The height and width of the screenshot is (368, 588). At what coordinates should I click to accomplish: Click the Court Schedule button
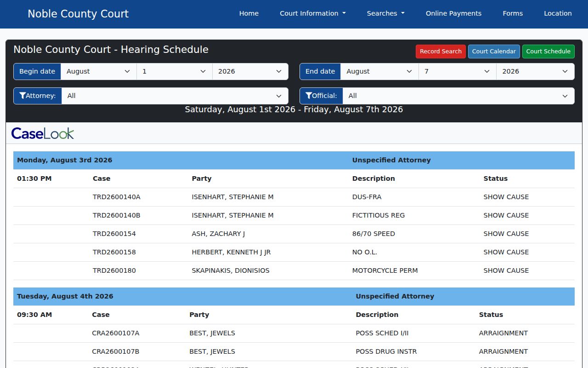pos(548,52)
